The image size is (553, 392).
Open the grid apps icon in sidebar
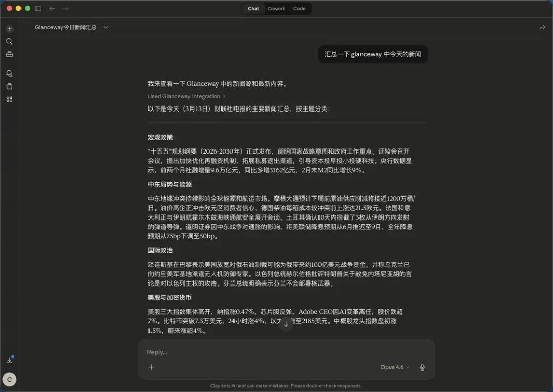coord(10,99)
